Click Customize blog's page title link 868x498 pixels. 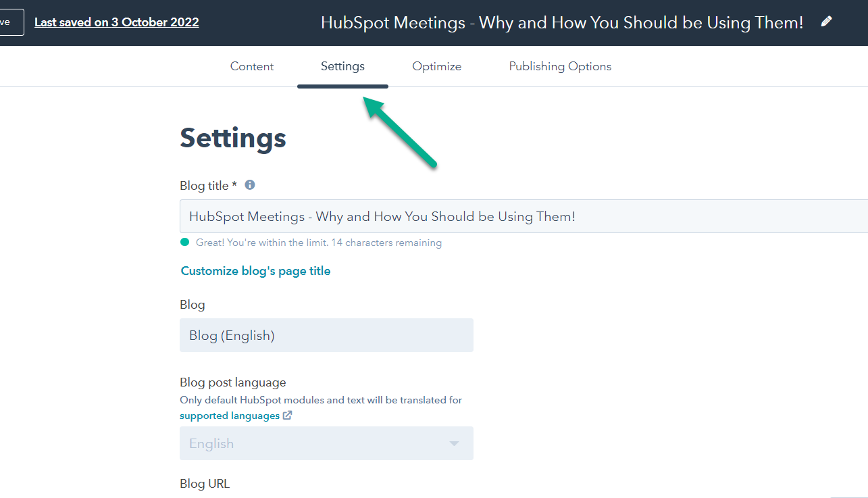[256, 271]
